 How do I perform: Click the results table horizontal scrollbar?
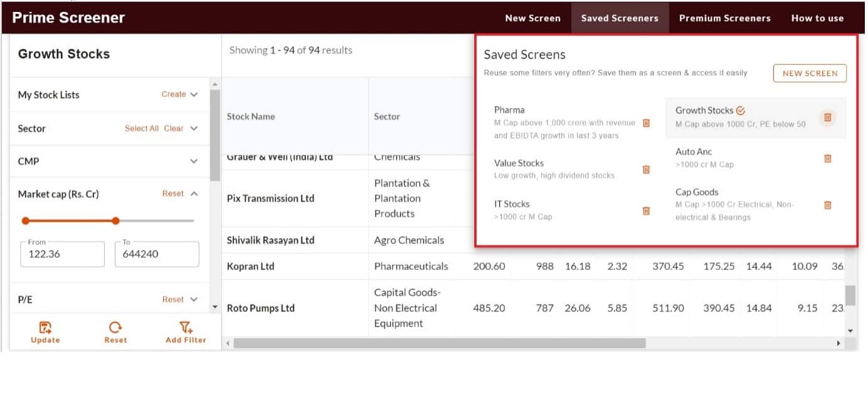pos(440,343)
